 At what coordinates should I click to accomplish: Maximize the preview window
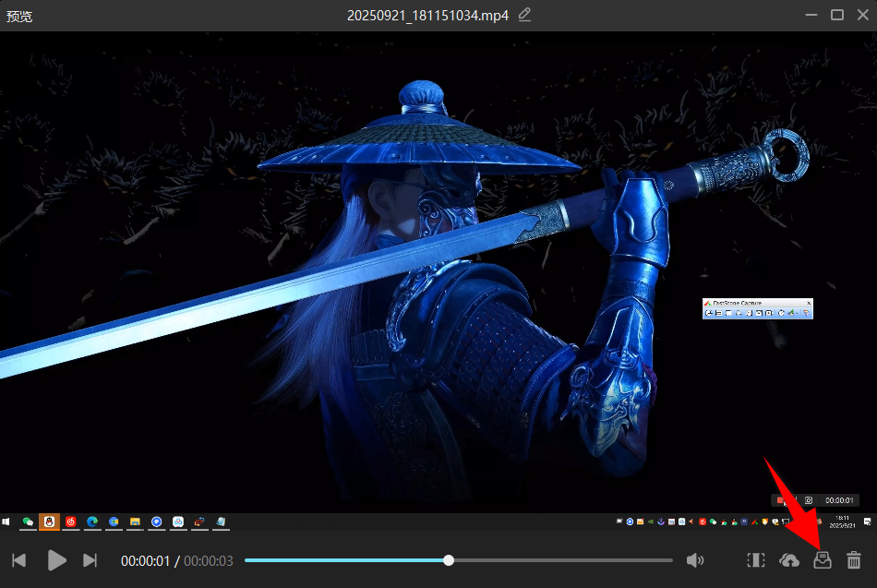pyautogui.click(x=836, y=15)
